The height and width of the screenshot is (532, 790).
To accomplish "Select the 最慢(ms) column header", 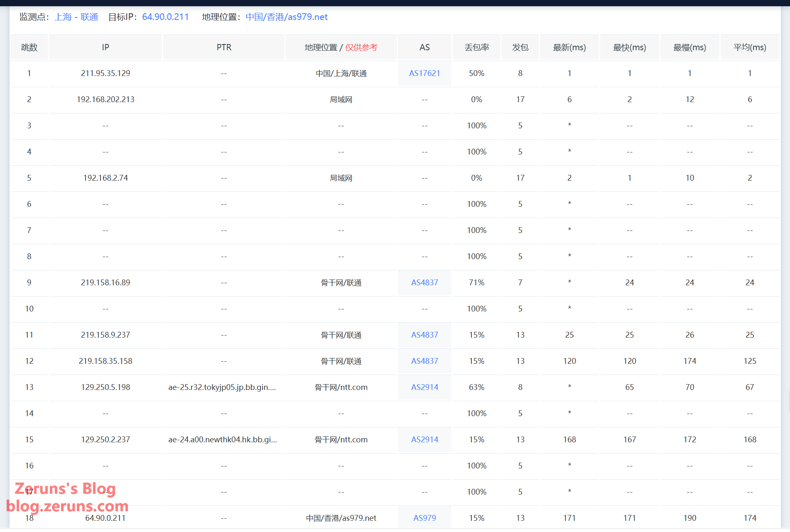I will coord(689,47).
